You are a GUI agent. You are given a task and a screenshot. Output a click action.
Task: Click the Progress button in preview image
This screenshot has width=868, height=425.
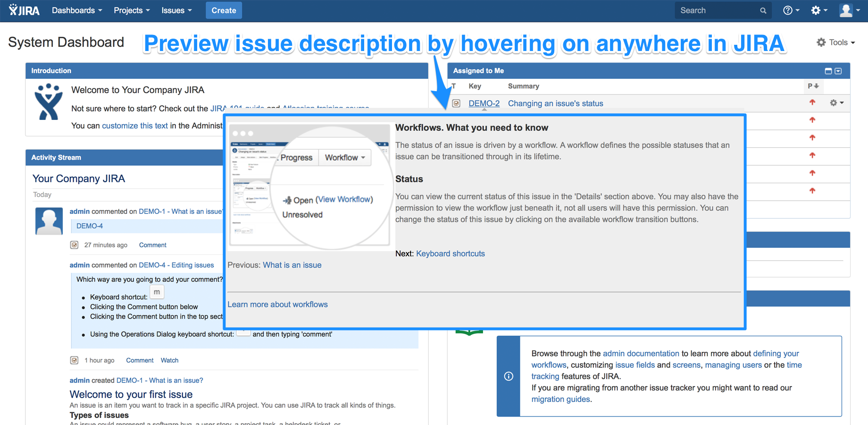click(x=296, y=157)
